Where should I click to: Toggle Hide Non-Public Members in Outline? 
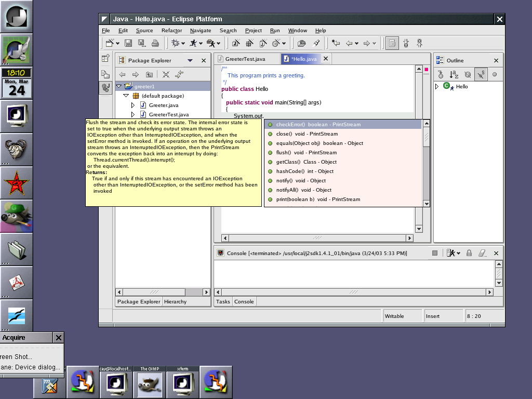495,74
